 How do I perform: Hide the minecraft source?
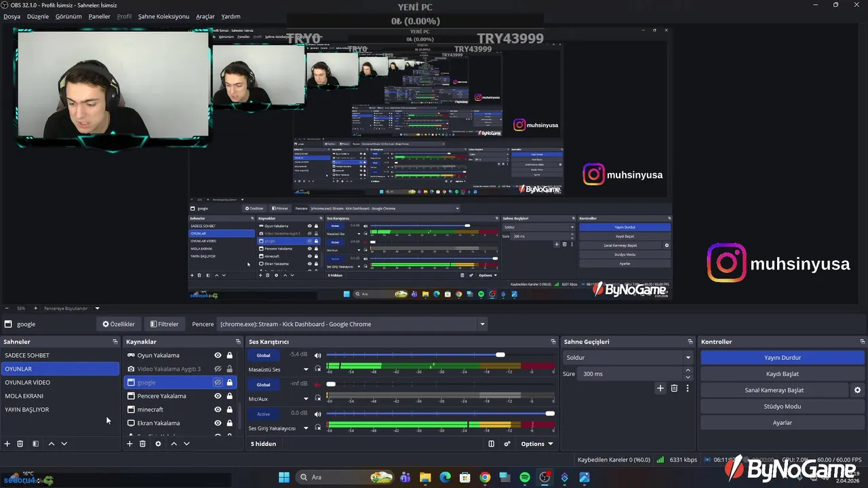pyautogui.click(x=218, y=409)
